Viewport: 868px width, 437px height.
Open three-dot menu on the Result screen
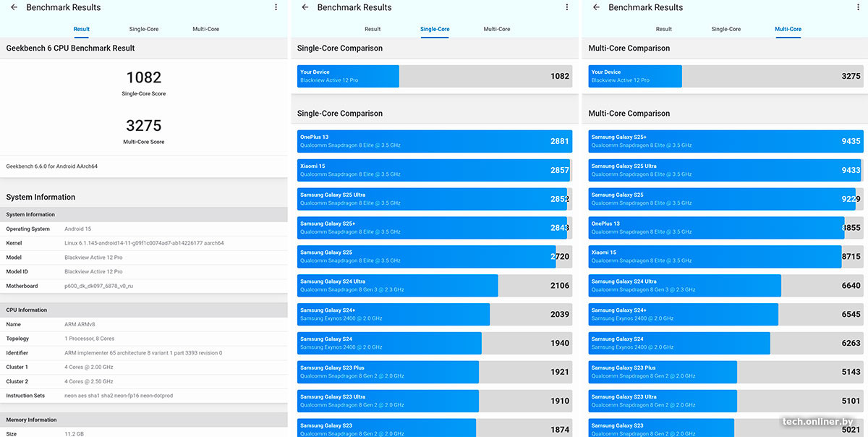click(x=276, y=8)
